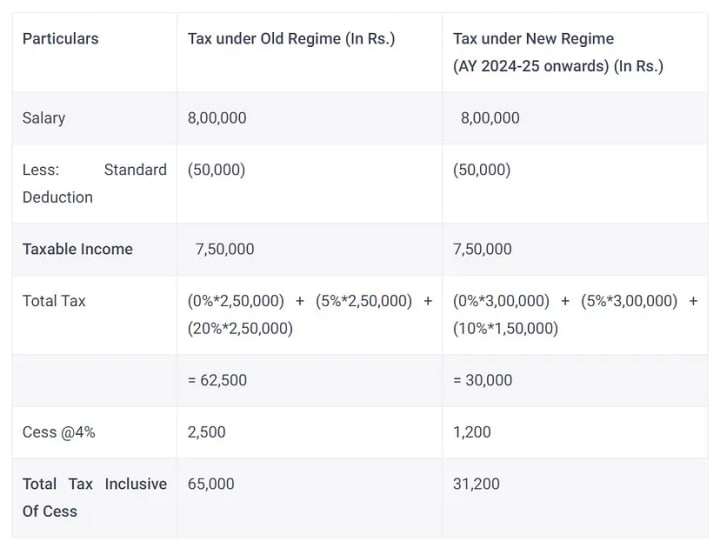Screen dimensions: 720x548
Task: Select the Tax under New Regime header
Action: (557, 52)
